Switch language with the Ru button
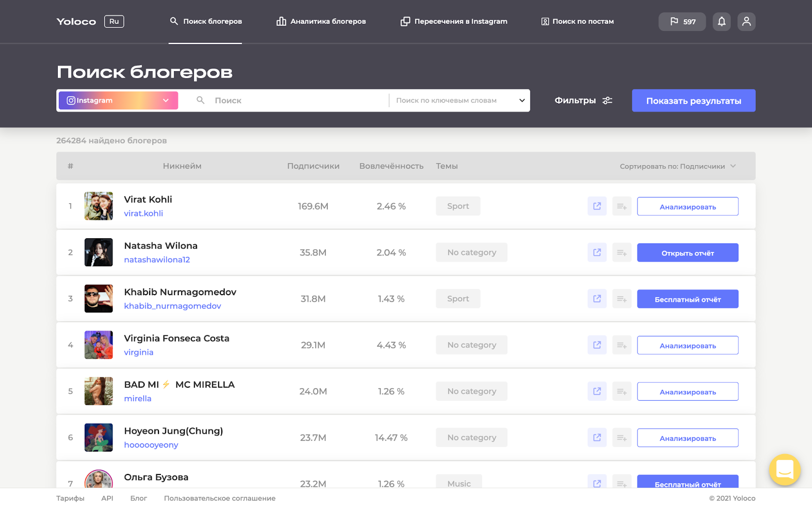 coord(114,21)
